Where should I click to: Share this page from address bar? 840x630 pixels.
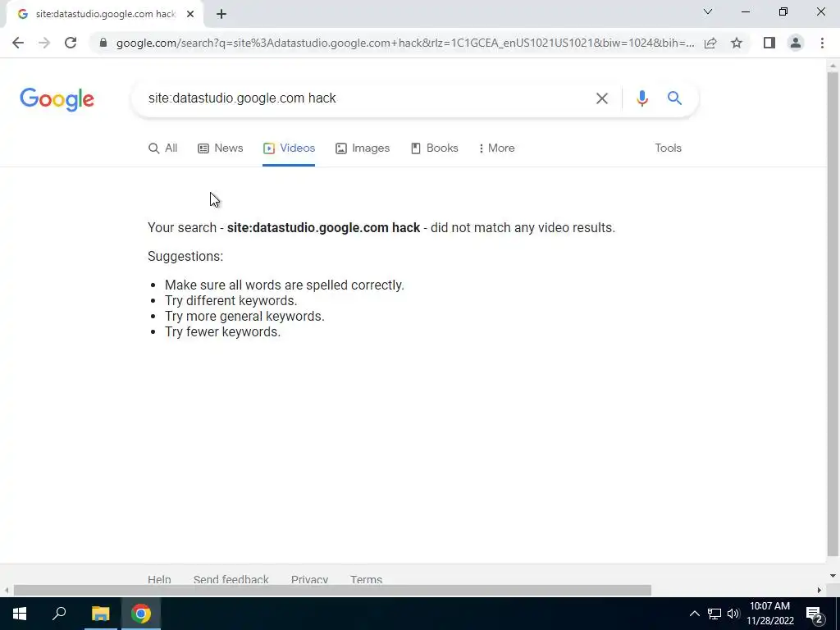point(710,43)
